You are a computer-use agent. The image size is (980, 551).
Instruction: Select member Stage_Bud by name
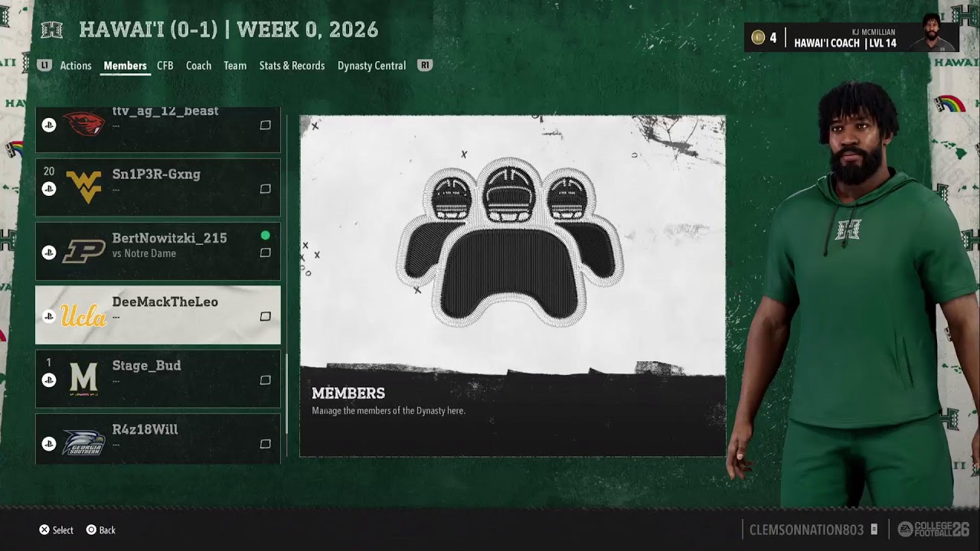[147, 366]
